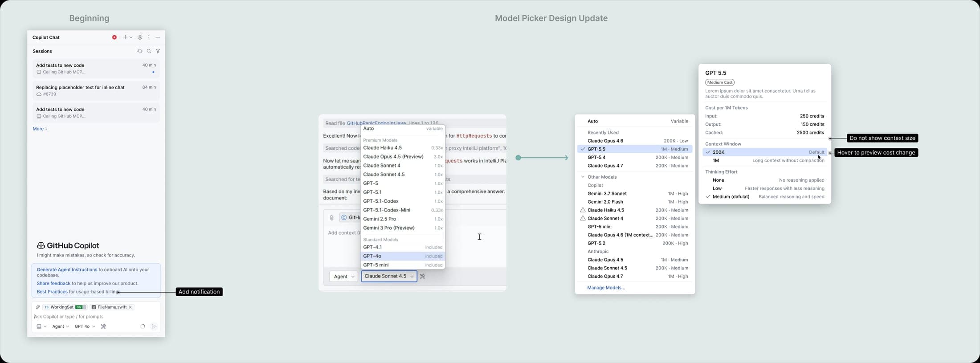Click the GitHub Copilot logo icon
Image resolution: width=980 pixels, height=363 pixels.
point(41,245)
